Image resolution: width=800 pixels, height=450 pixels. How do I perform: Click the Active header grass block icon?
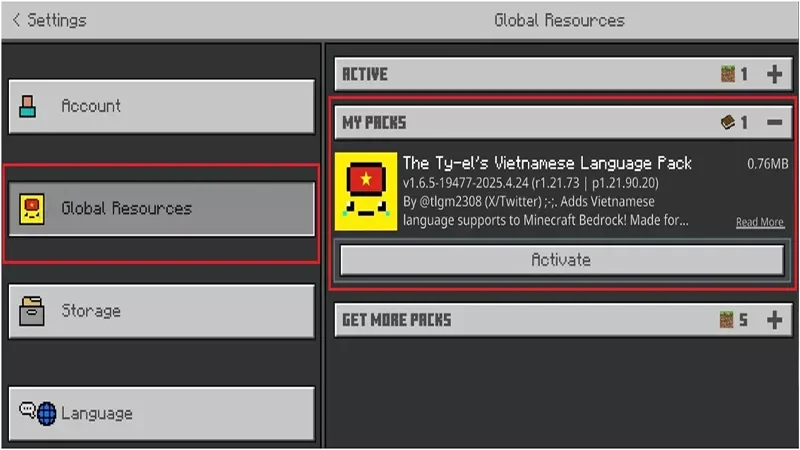click(728, 74)
